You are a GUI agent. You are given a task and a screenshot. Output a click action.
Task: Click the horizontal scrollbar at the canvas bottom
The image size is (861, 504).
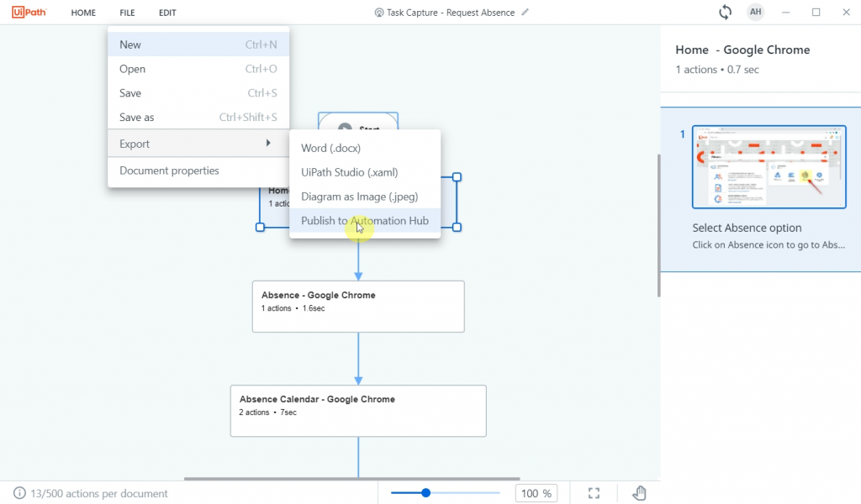click(x=351, y=479)
